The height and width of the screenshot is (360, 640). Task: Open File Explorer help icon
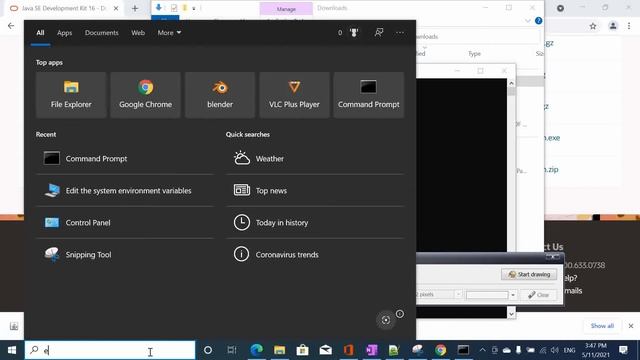tap(538, 20)
